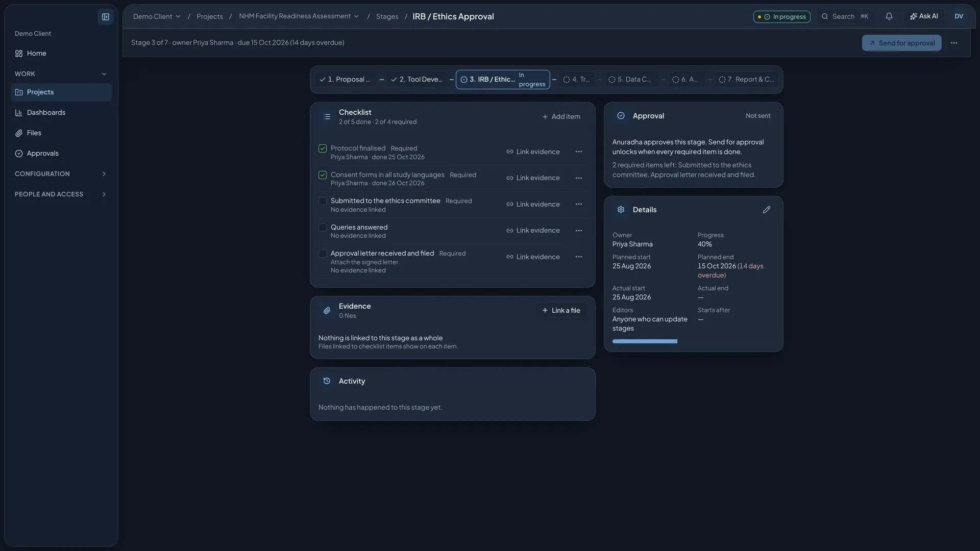This screenshot has height=551, width=980.
Task: Edit stage details with pencil icon
Action: tap(766, 210)
